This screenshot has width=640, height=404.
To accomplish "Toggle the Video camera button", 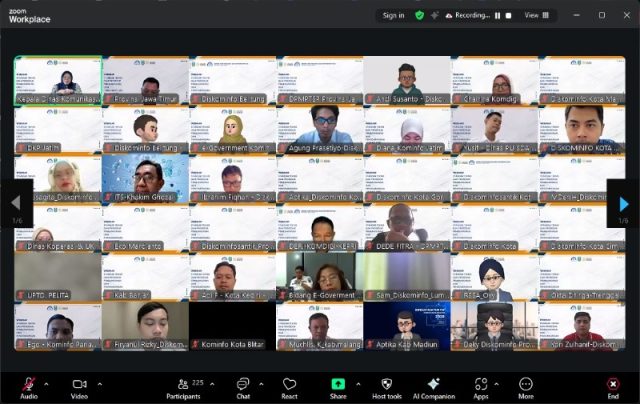I will [x=77, y=385].
